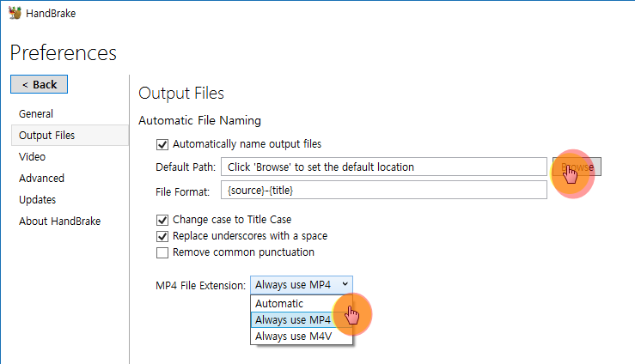Toggle Automatically name output files checkbox

click(162, 144)
